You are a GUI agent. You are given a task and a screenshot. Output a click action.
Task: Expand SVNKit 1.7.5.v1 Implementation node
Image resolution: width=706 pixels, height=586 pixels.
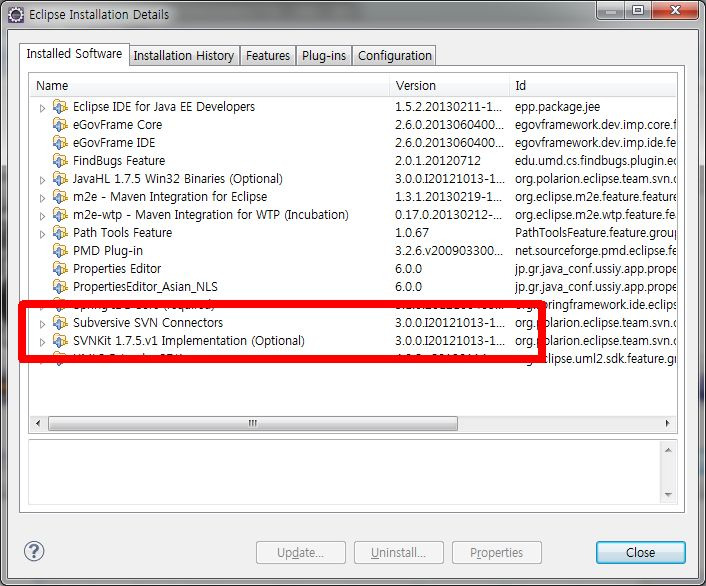tap(42, 342)
